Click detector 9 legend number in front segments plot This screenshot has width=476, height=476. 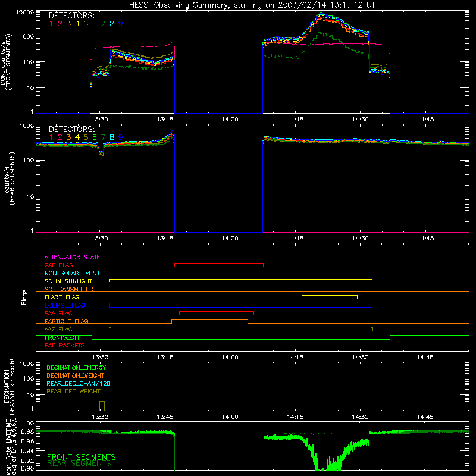pyautogui.click(x=121, y=24)
